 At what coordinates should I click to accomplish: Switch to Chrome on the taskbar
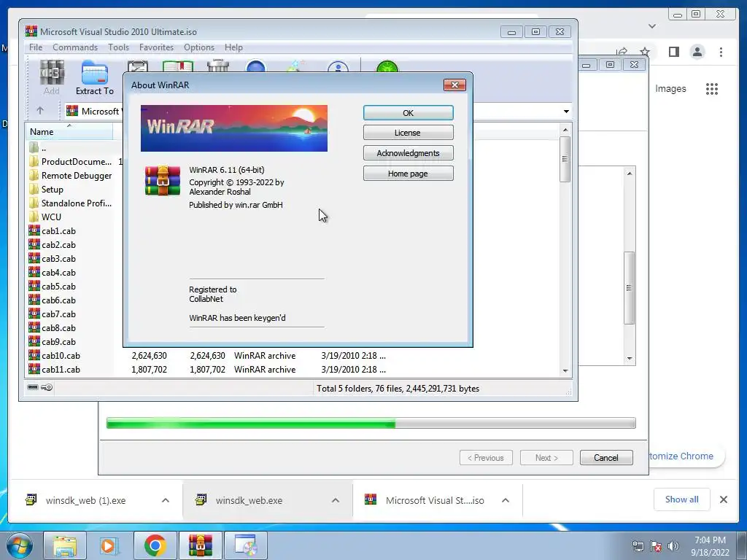155,545
